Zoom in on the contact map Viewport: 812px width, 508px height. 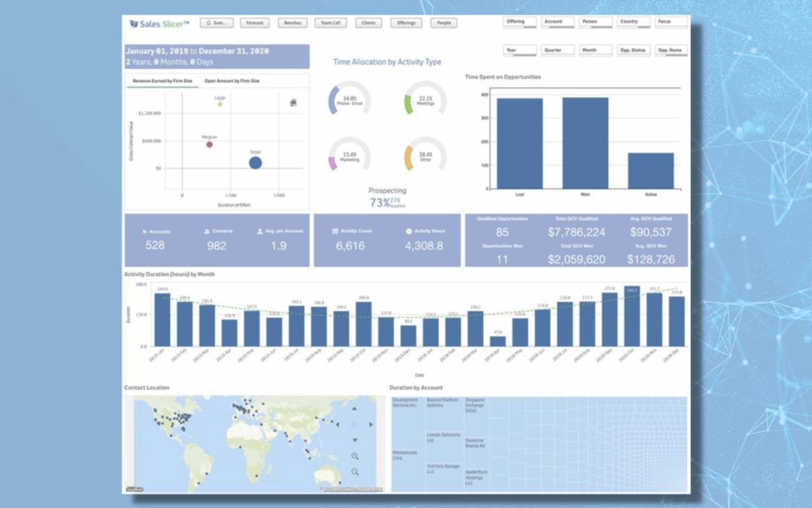355,456
